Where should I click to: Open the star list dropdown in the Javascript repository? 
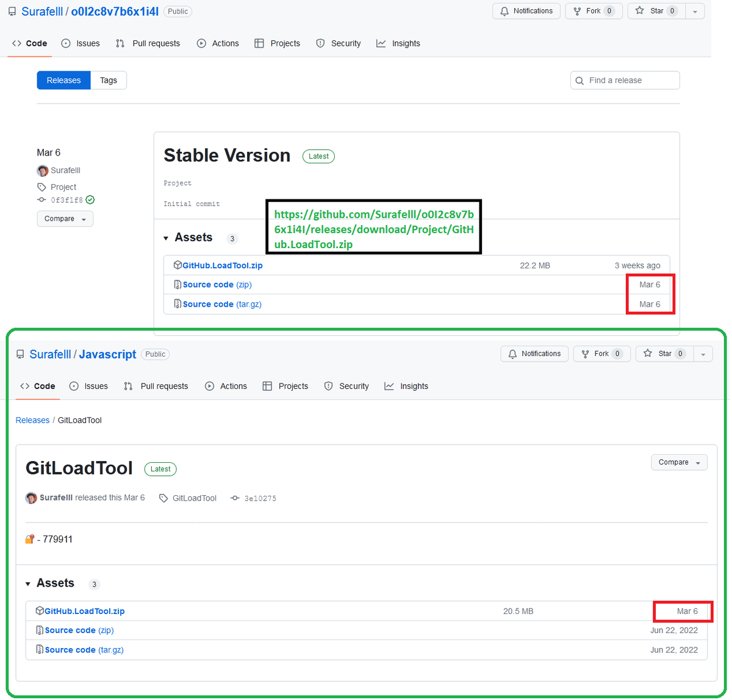703,354
